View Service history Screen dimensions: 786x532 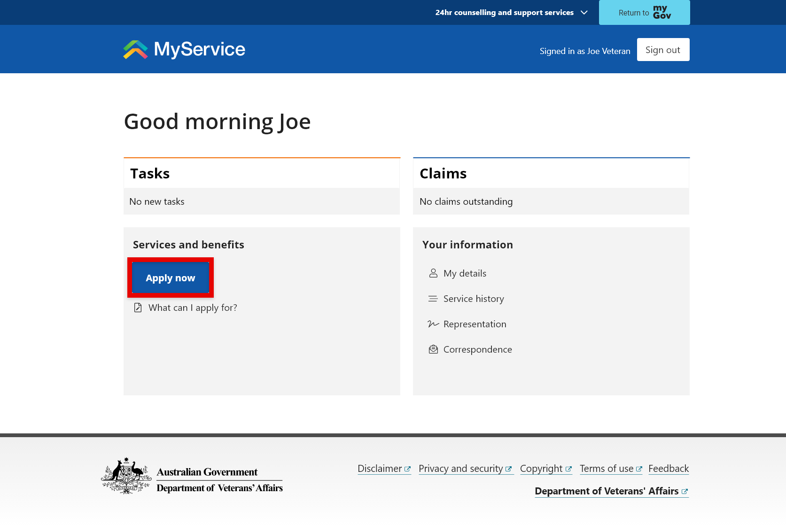pos(473,299)
